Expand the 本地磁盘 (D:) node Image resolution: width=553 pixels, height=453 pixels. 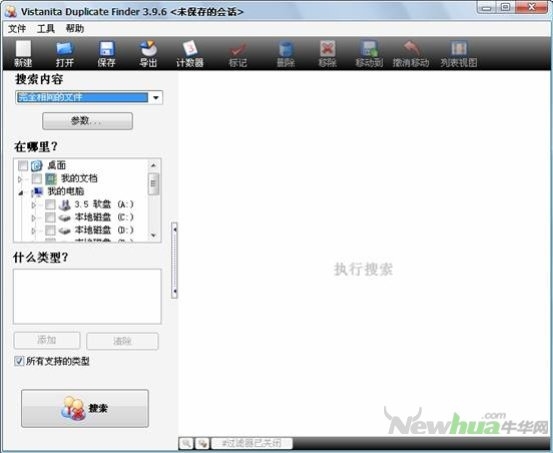[x=34, y=231]
